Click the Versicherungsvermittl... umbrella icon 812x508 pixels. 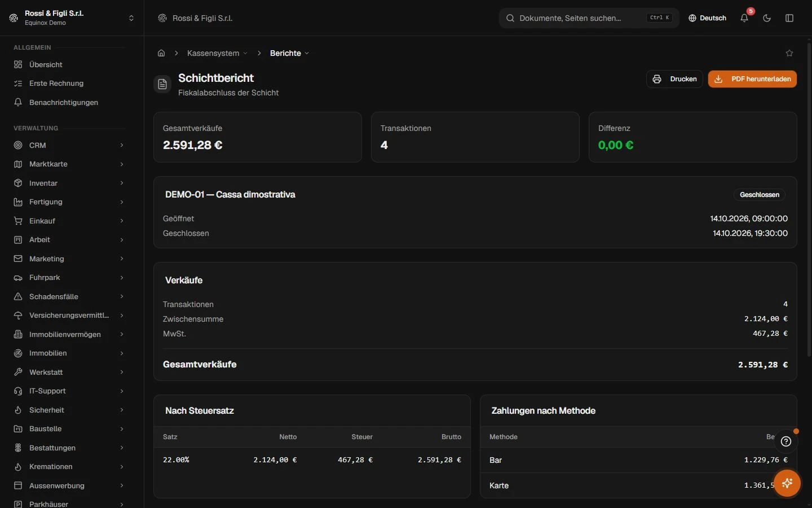[18, 316]
